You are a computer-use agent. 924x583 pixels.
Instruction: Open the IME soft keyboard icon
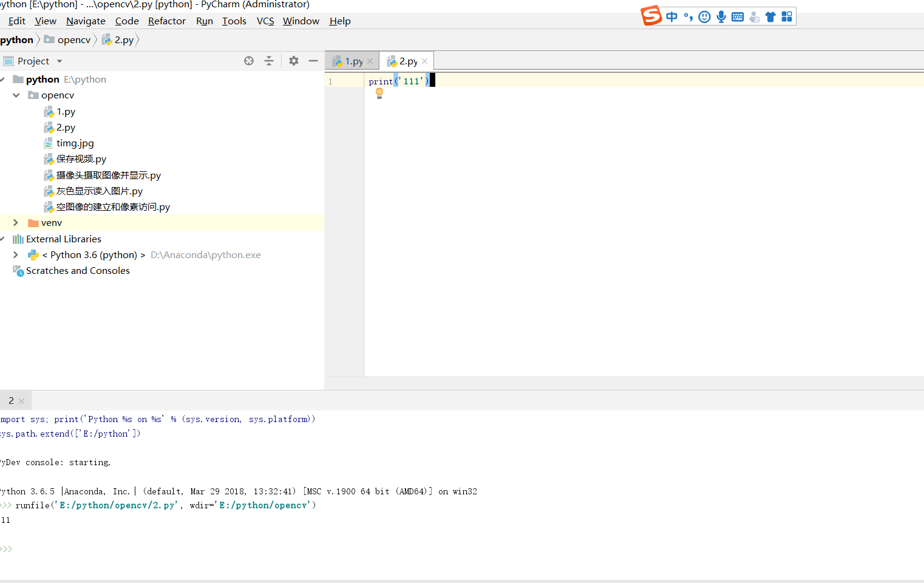point(738,17)
